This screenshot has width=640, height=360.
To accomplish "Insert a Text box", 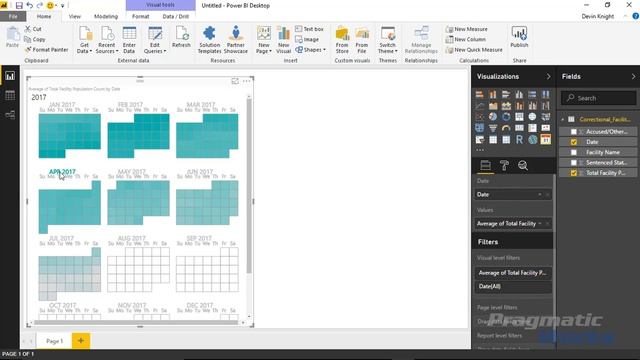I will coord(309,29).
